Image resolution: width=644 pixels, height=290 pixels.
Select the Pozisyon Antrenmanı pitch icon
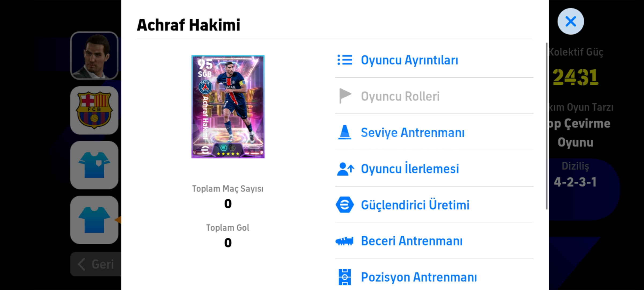345,277
